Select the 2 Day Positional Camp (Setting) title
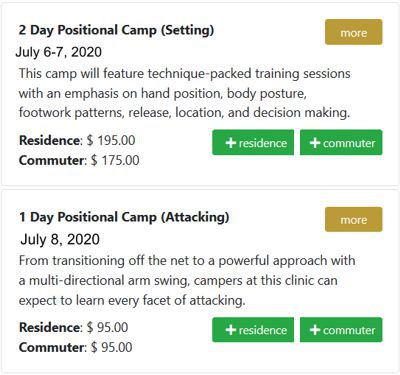Screen dimensions: 400x375 pos(116,30)
